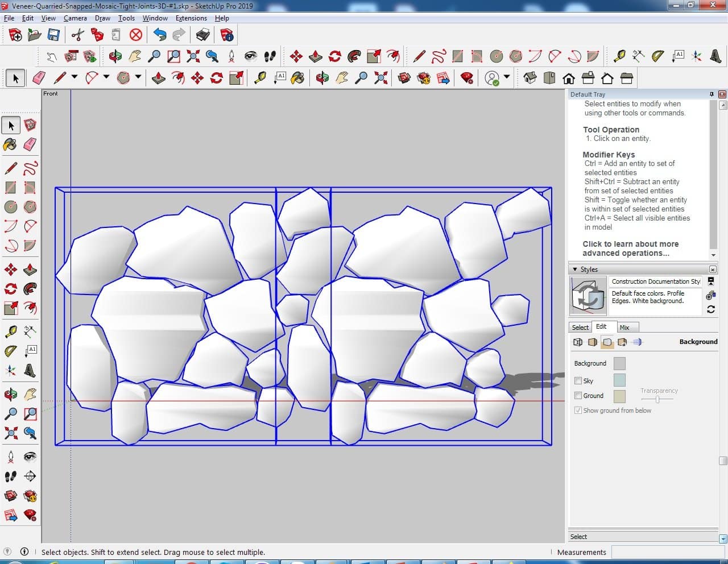Collapse the Styles panel
Image resolution: width=728 pixels, height=564 pixels.
click(x=575, y=269)
